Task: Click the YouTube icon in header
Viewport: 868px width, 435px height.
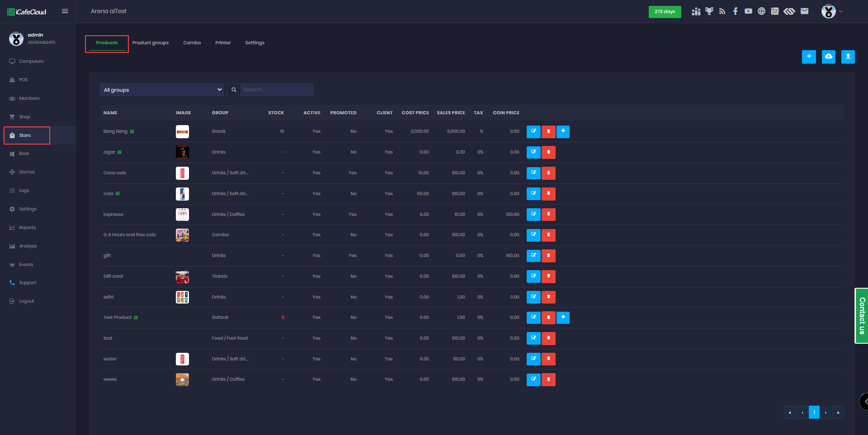Action: click(x=748, y=11)
